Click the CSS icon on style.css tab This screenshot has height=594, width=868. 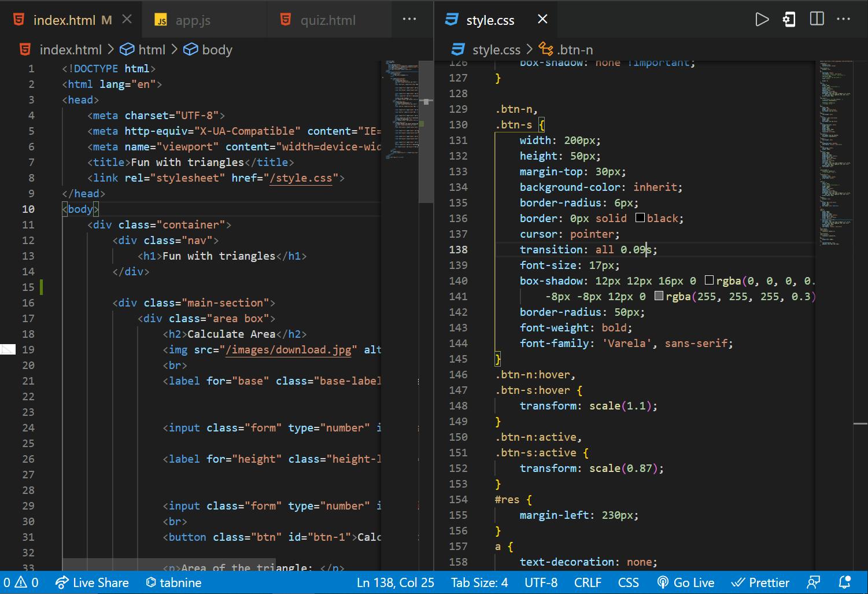pos(451,20)
